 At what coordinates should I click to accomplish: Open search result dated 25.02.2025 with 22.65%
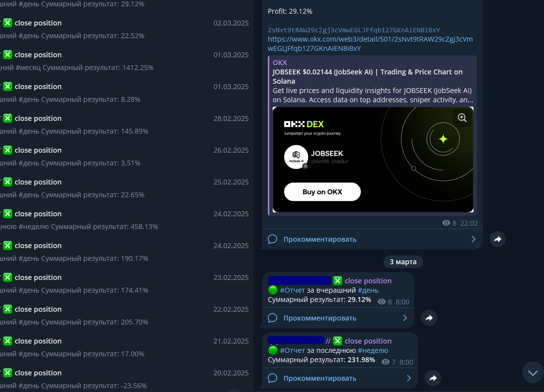click(127, 188)
